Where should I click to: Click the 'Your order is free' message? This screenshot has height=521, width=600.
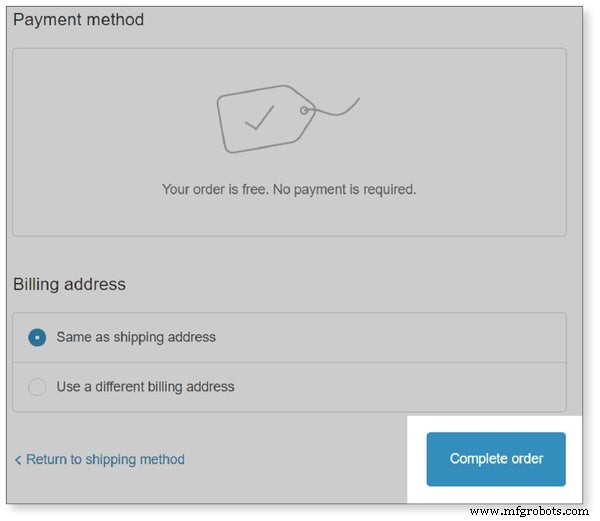coord(289,189)
